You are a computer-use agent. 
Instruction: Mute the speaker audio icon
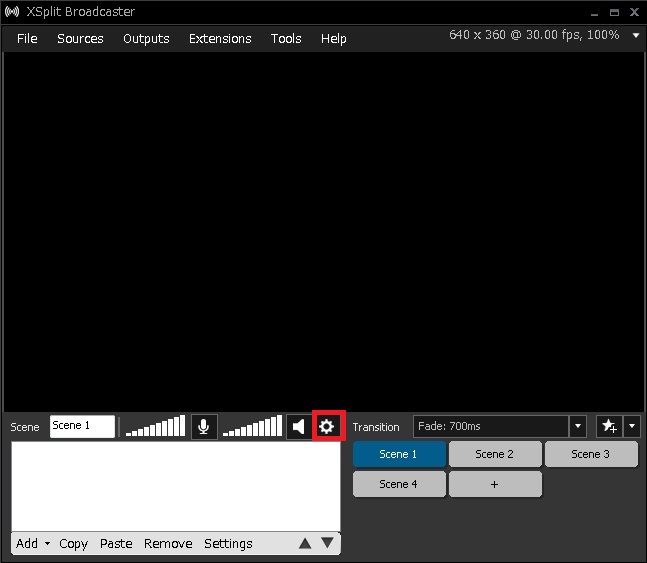(x=299, y=426)
